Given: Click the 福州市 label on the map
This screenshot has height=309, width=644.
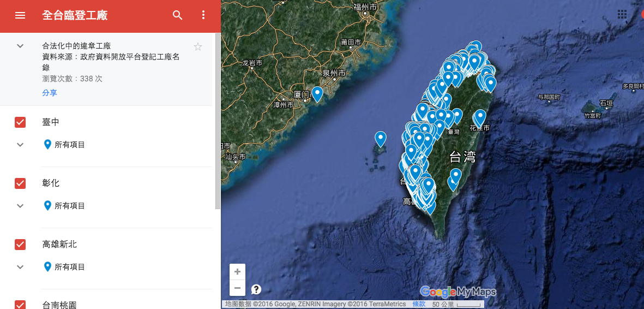Looking at the screenshot, I should click(x=365, y=7).
